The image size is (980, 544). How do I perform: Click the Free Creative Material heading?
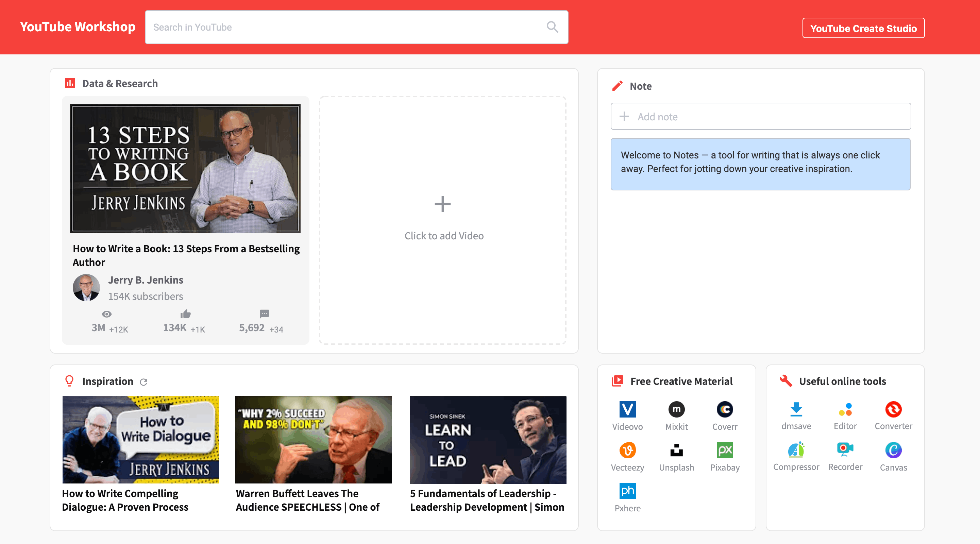click(681, 381)
